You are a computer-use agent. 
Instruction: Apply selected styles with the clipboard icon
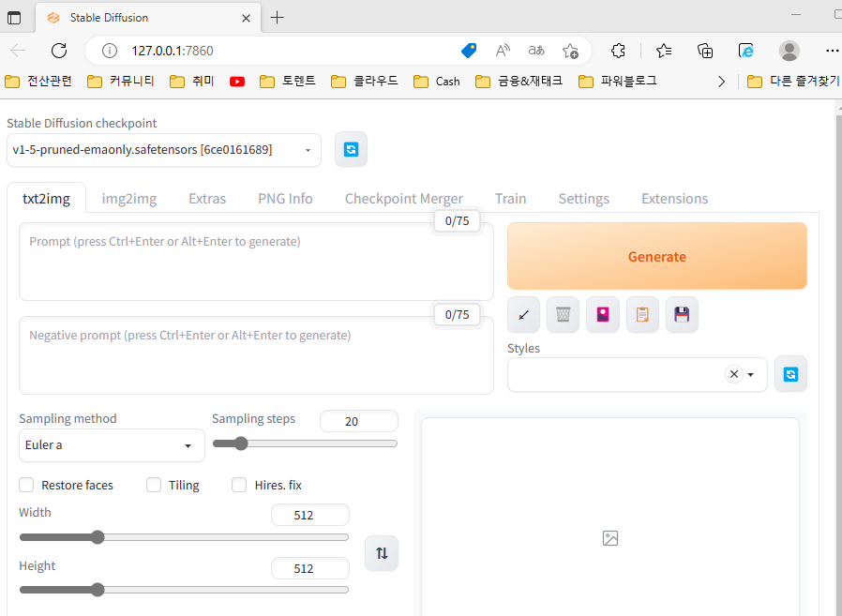(642, 315)
